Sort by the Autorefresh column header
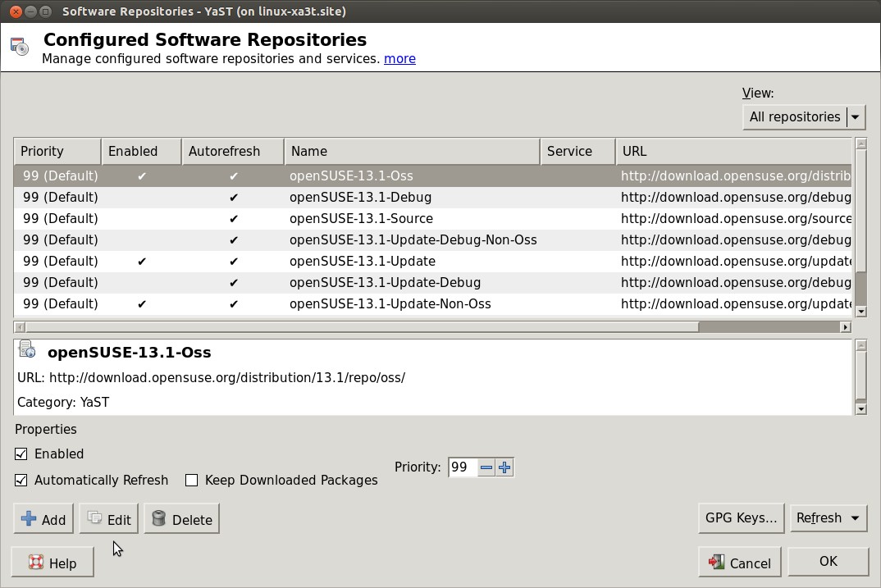Image resolution: width=881 pixels, height=588 pixels. tap(233, 151)
